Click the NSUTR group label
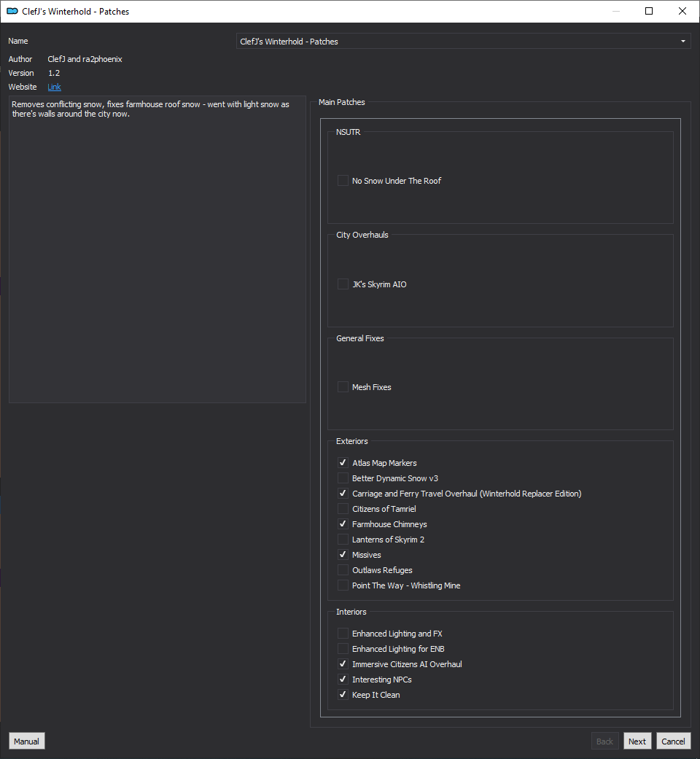This screenshot has width=700, height=759. 348,132
